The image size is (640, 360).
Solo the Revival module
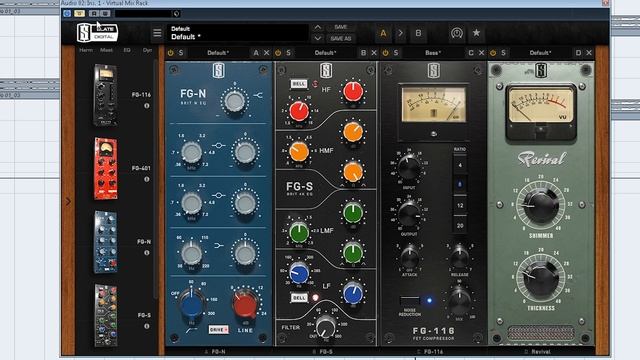[x=503, y=53]
